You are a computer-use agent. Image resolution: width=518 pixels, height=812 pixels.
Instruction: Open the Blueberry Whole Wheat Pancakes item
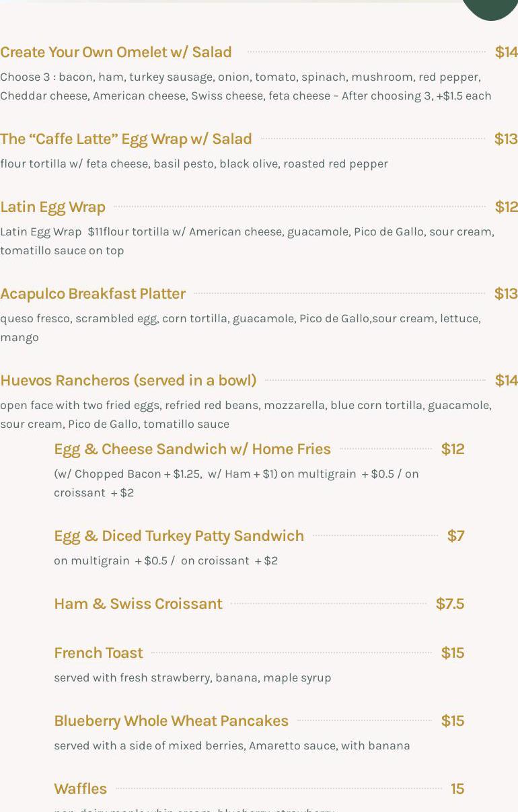pyautogui.click(x=171, y=721)
